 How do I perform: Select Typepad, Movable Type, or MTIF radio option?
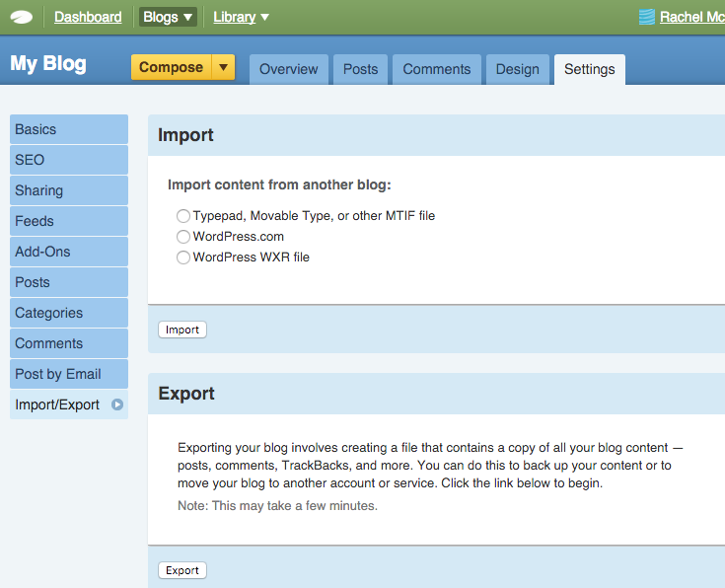click(183, 216)
